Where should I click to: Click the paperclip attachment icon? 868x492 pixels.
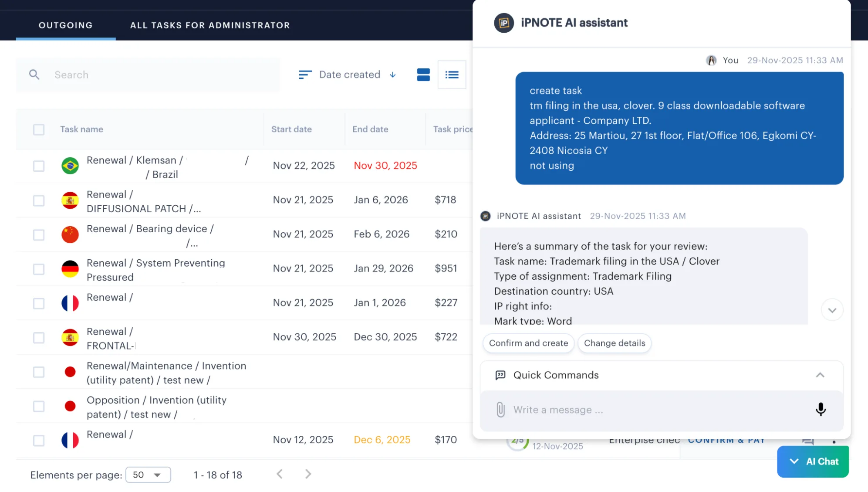tap(500, 410)
